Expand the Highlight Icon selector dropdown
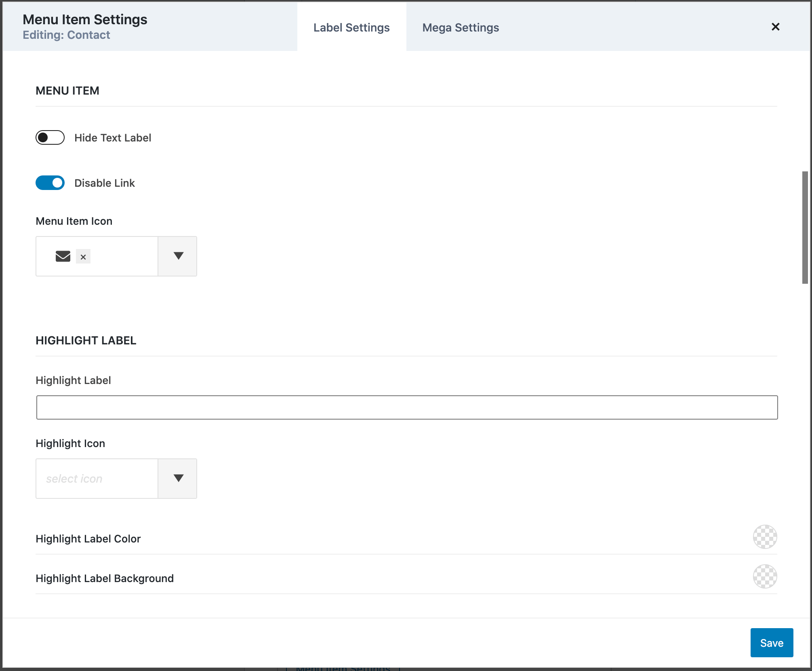The width and height of the screenshot is (812, 671). click(x=178, y=479)
